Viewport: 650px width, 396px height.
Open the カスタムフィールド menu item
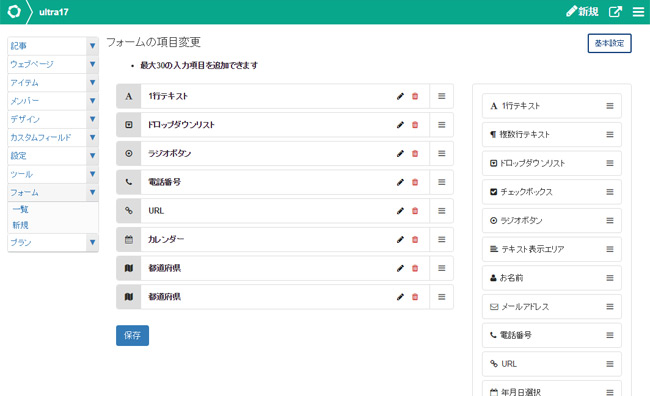coord(47,137)
